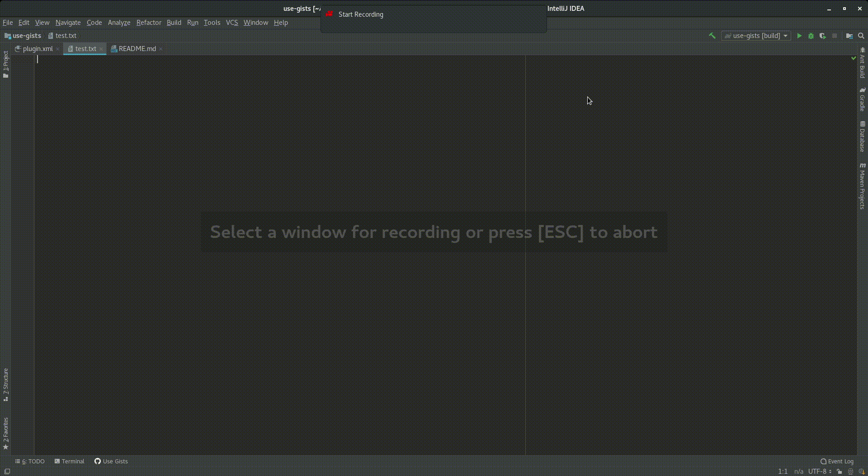Open the Refactor menu
This screenshot has height=476, width=868.
click(148, 23)
